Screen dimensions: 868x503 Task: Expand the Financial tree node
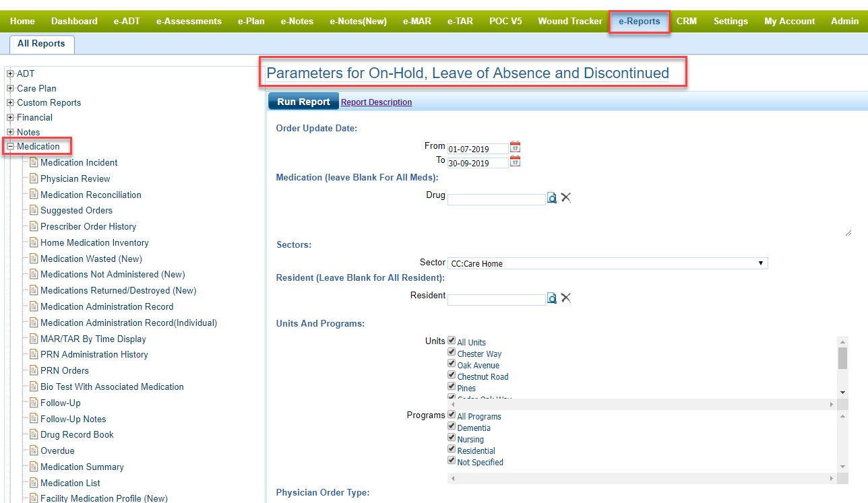click(x=10, y=117)
